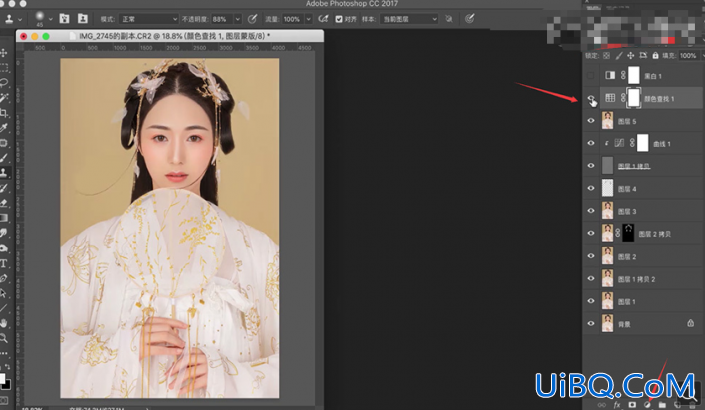705x410 pixels.
Task: Hide the 背景 background layer
Action: [591, 323]
